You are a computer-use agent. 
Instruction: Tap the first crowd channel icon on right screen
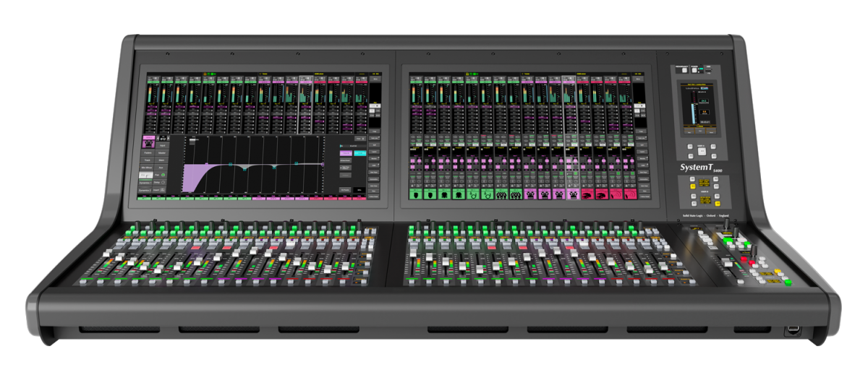click(x=502, y=194)
